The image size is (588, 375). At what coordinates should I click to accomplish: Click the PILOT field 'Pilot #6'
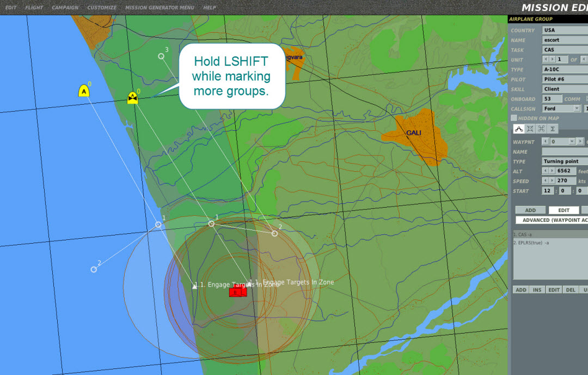point(565,79)
